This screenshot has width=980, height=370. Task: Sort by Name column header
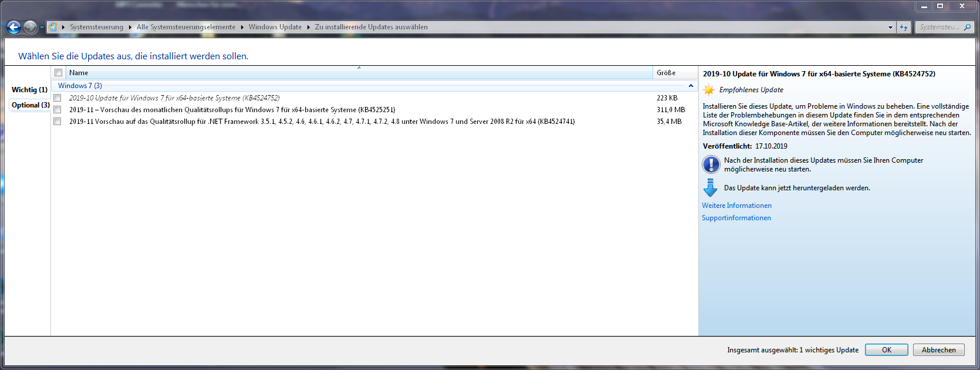click(x=359, y=73)
